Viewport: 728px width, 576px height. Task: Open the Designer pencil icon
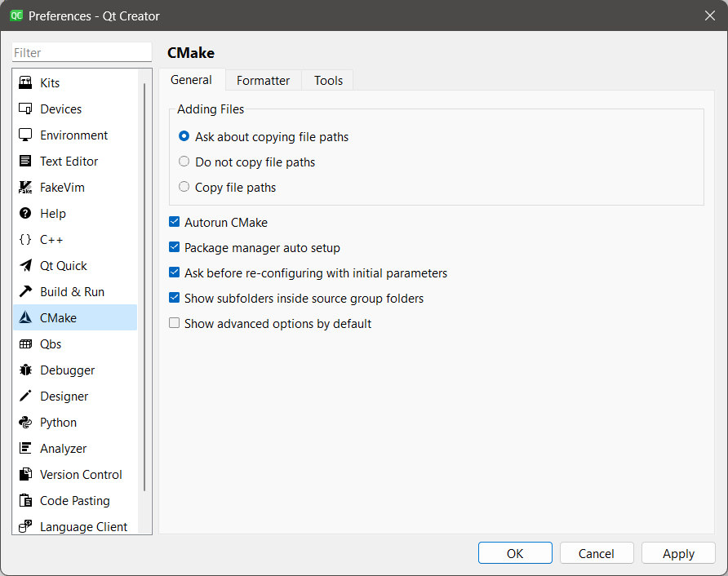pyautogui.click(x=25, y=397)
